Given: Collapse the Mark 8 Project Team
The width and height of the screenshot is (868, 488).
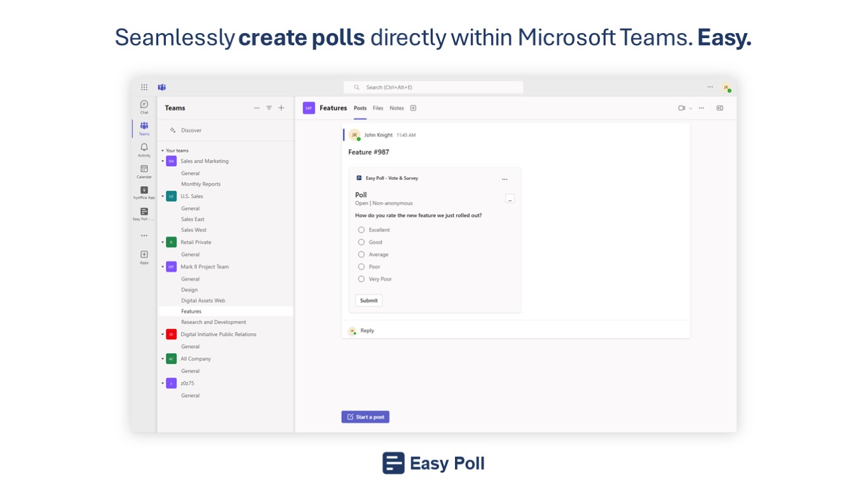Looking at the screenshot, I should point(163,267).
